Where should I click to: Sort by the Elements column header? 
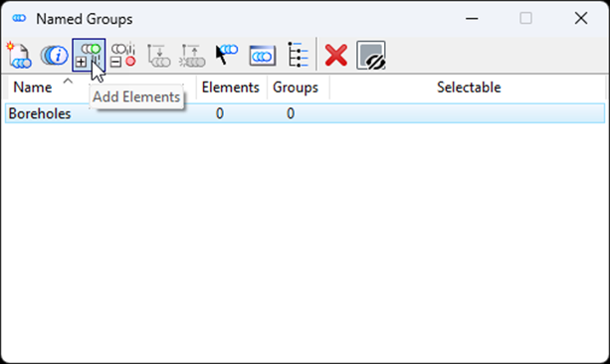coord(231,88)
